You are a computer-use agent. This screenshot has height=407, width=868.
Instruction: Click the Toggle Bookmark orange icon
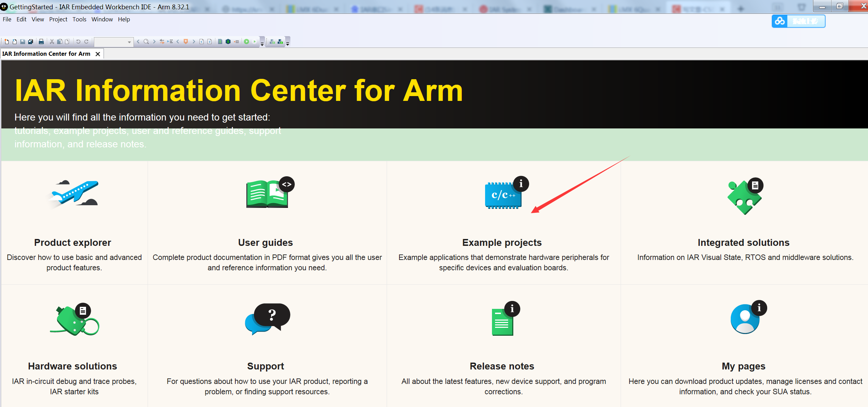tap(186, 42)
